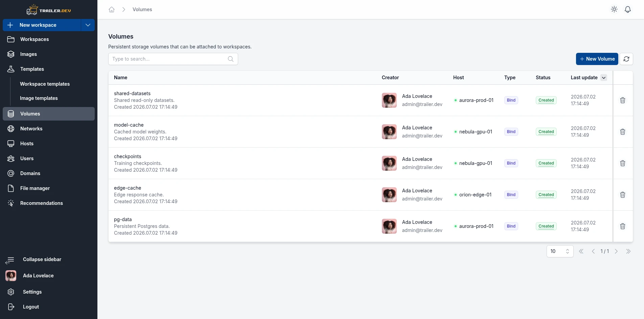Expand the New workspace dropdown arrow
Image resolution: width=644 pixels, height=319 pixels.
(x=88, y=25)
